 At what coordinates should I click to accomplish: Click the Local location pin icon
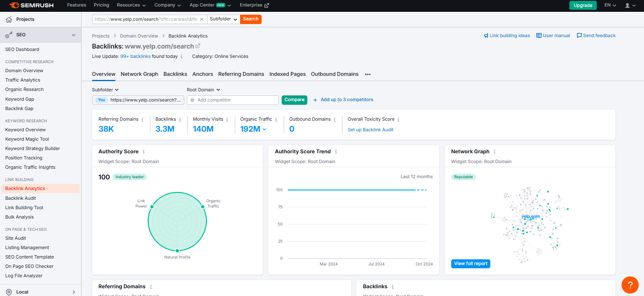point(9,292)
